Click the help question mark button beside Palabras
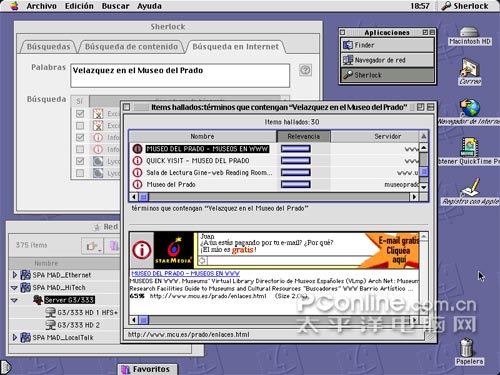 [305, 70]
